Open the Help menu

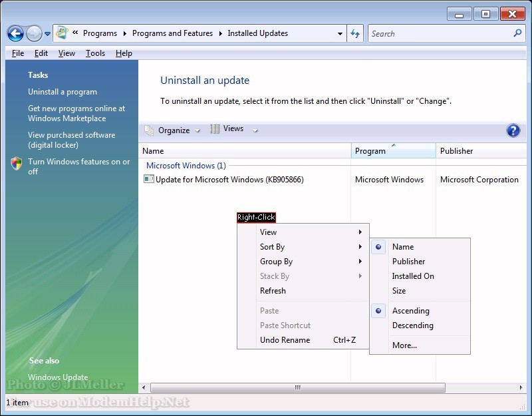pyautogui.click(x=124, y=53)
